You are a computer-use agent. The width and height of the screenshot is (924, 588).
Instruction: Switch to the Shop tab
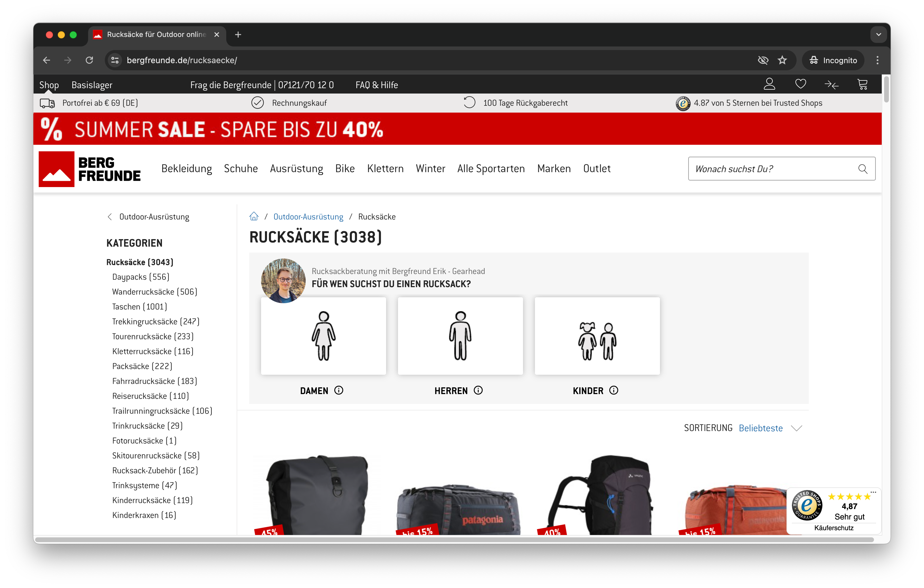tap(49, 85)
